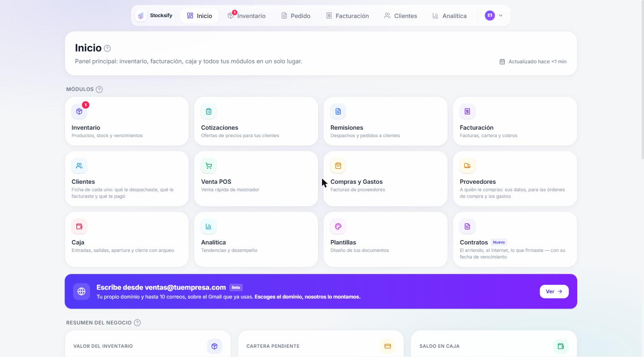The image size is (644, 357).
Task: Click the Beta badge in the banner
Action: click(x=236, y=288)
